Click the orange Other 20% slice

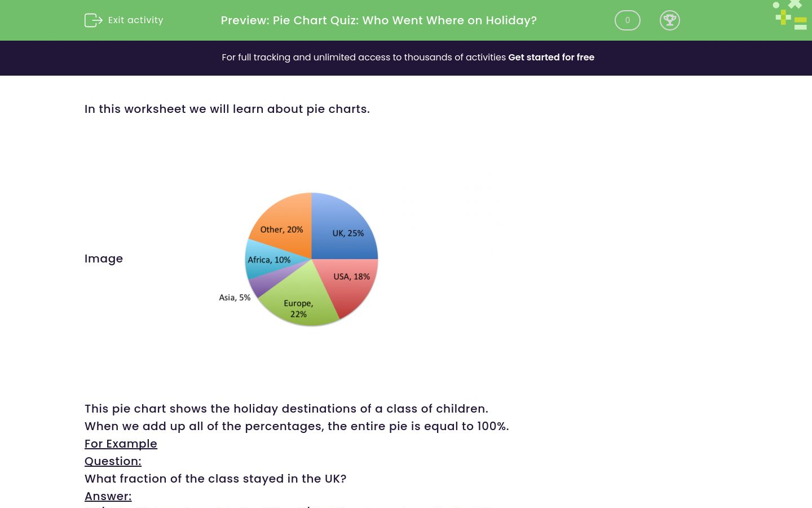coord(282,229)
